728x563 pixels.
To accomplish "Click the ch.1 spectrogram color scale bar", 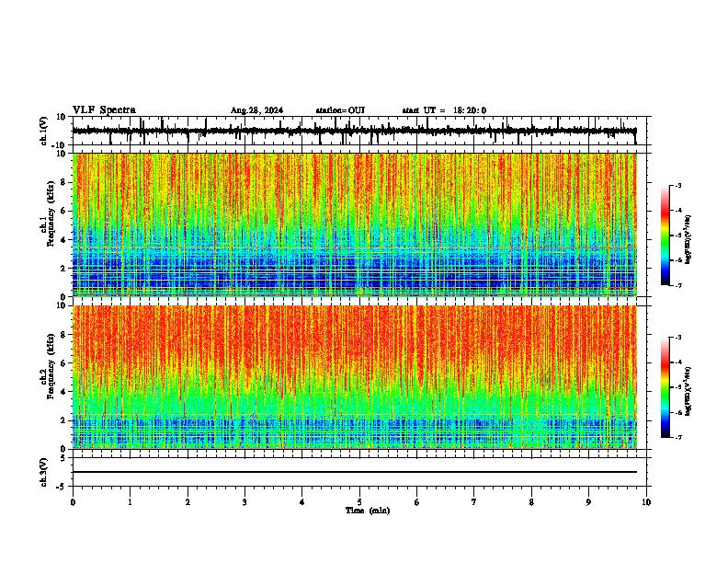I will coord(665,236).
